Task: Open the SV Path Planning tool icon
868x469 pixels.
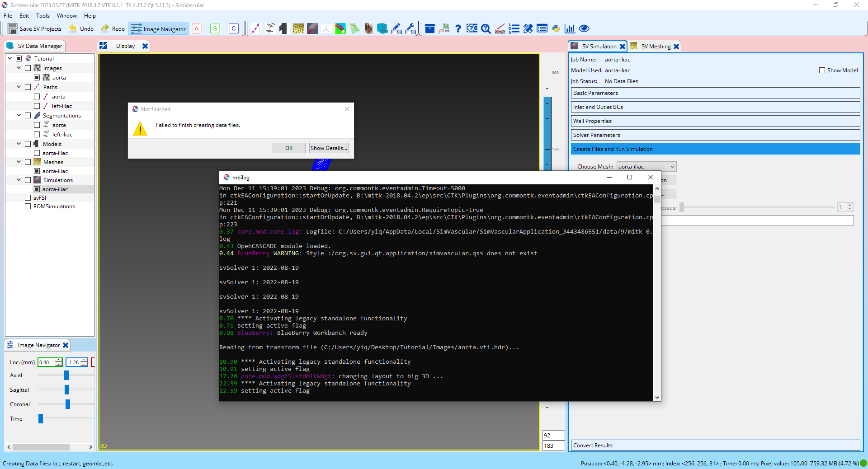Action: [x=256, y=28]
